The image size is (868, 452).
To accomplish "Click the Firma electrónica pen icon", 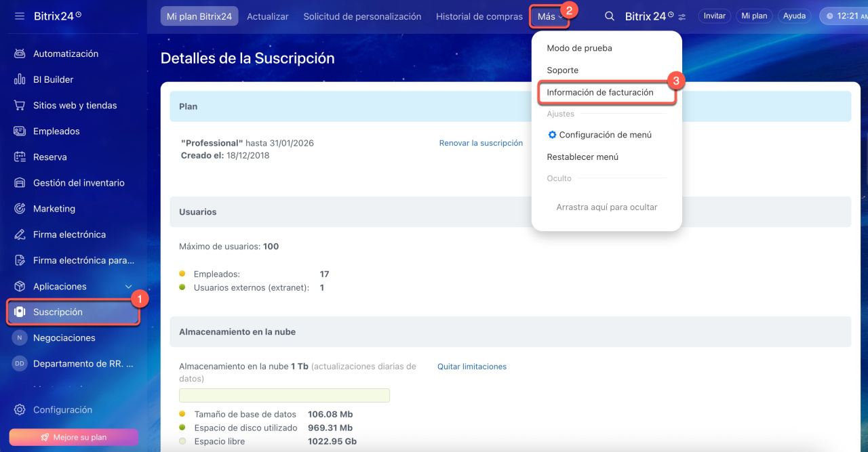I will pos(20,234).
